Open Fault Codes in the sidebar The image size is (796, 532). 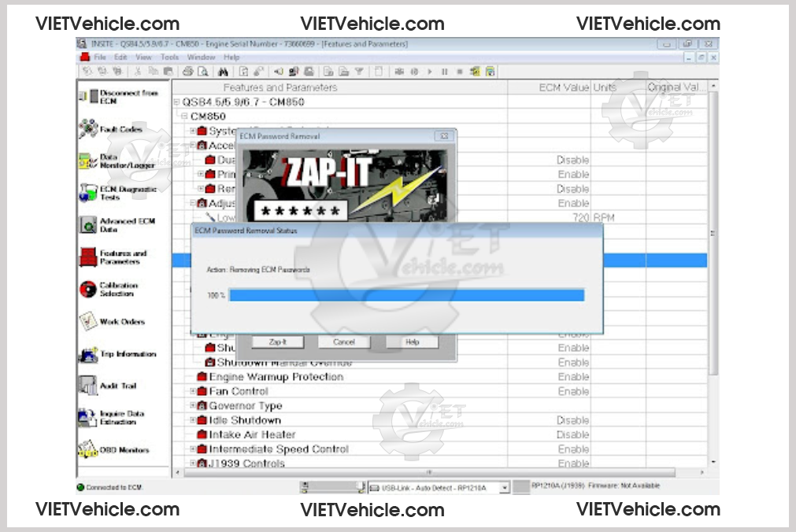(x=88, y=129)
